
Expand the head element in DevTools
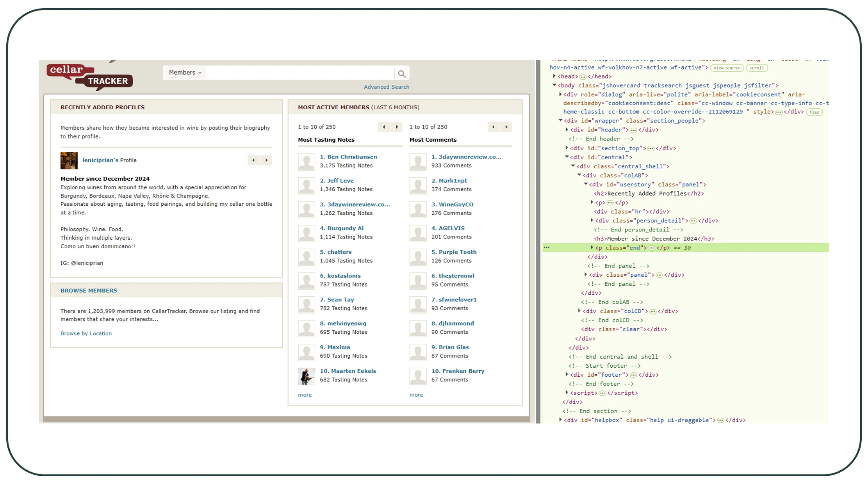coord(554,77)
